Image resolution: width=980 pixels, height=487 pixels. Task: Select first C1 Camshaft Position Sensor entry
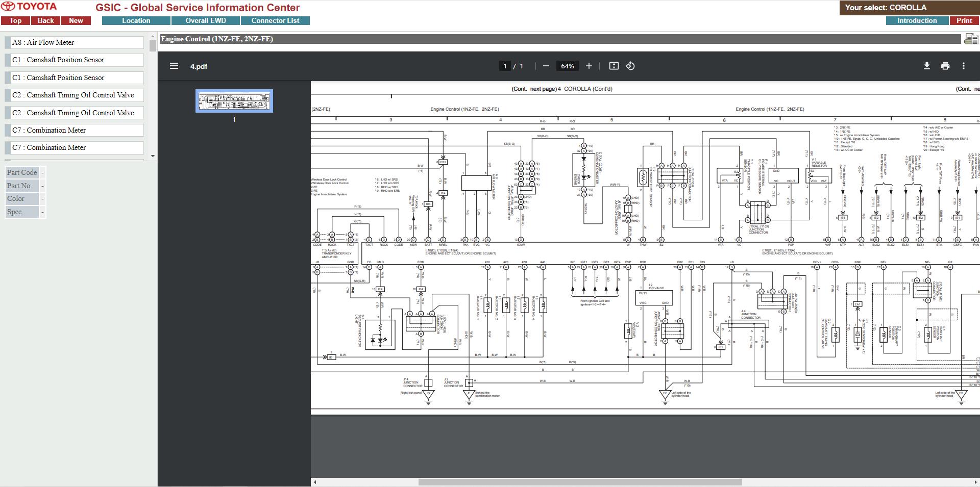point(75,60)
